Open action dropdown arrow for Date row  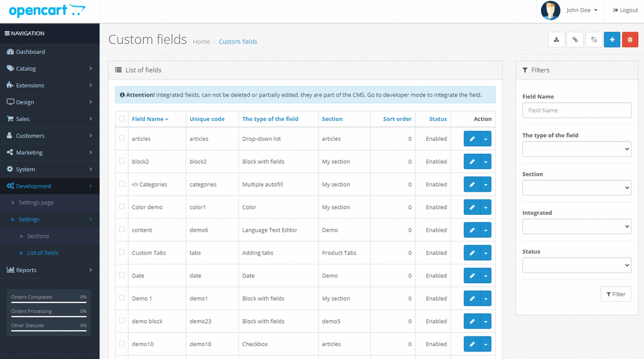coord(486,276)
